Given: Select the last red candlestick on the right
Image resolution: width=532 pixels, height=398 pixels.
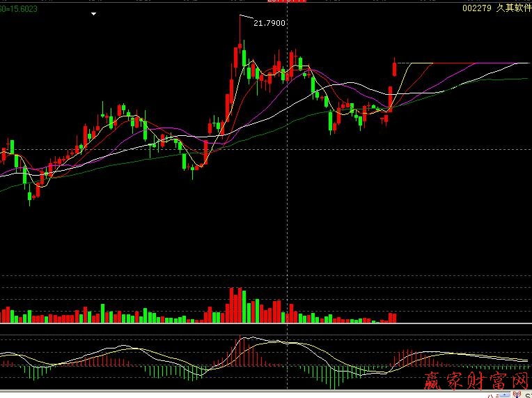Looking at the screenshot, I should tap(395, 68).
